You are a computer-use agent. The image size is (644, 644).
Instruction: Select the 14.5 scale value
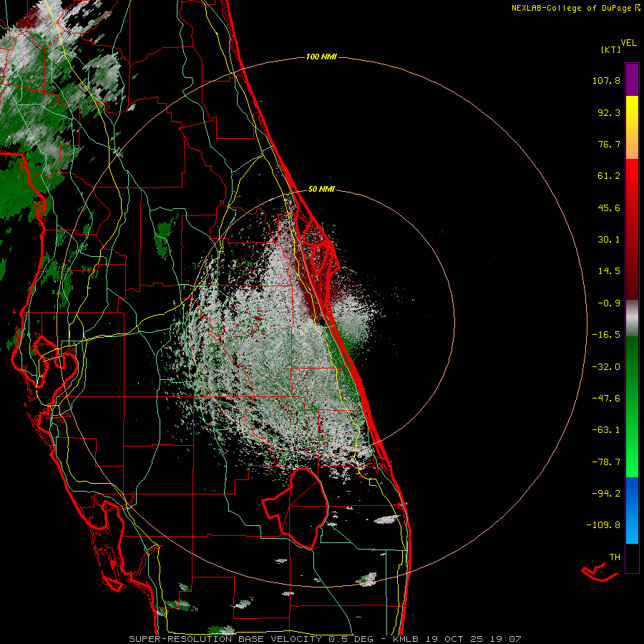coord(609,271)
